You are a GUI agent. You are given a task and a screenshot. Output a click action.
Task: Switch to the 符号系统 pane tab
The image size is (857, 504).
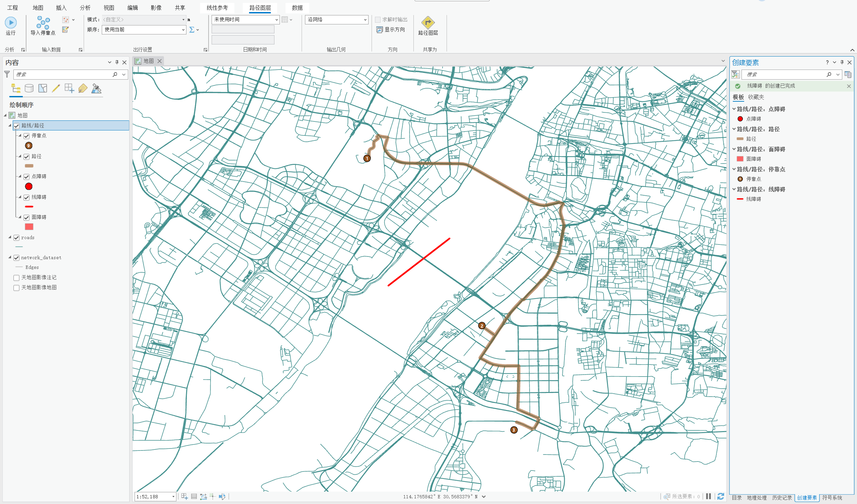[x=832, y=498]
